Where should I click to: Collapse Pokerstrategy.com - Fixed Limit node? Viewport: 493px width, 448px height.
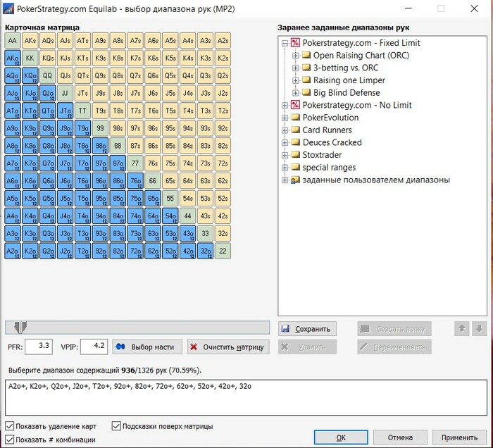coord(285,43)
